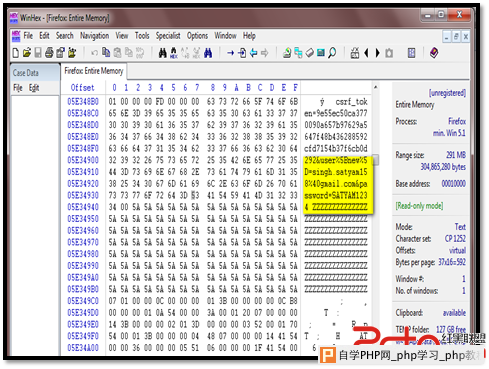Click the blue Back arrow icon
The height and width of the screenshot is (369, 489).
(253, 53)
